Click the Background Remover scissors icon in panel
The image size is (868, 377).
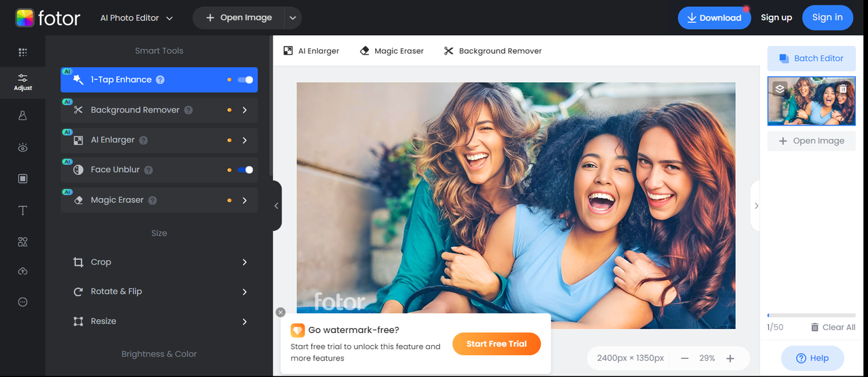pos(78,110)
